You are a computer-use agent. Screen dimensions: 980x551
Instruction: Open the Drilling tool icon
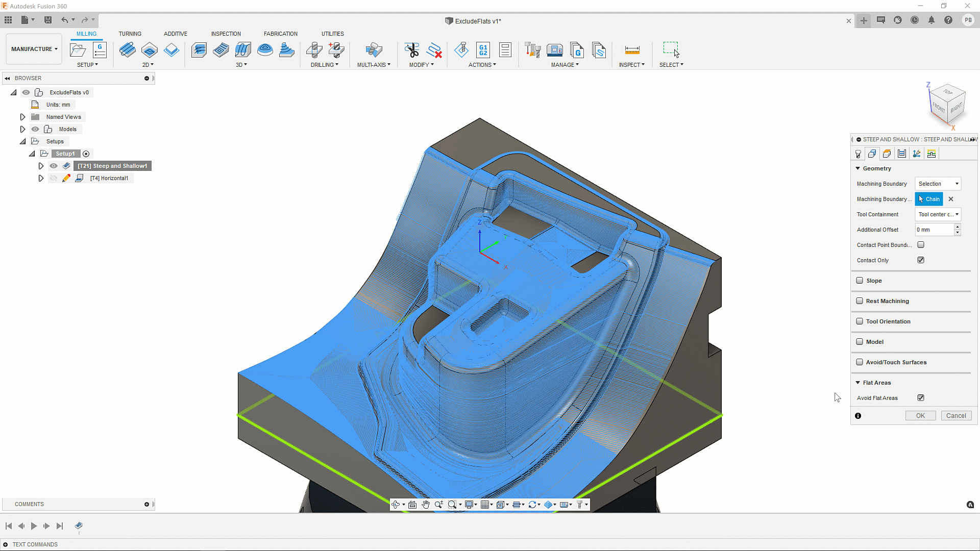tap(315, 50)
